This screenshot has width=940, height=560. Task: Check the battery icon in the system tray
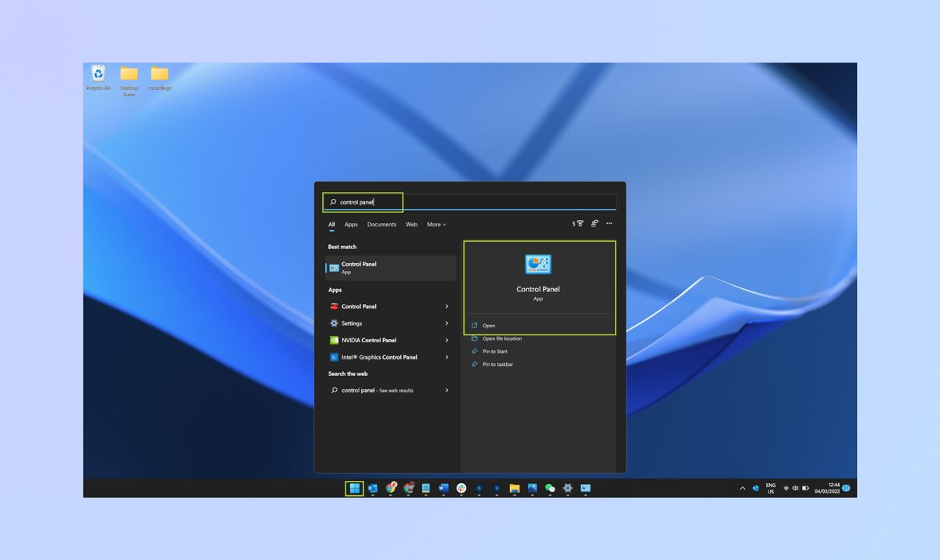click(x=805, y=488)
